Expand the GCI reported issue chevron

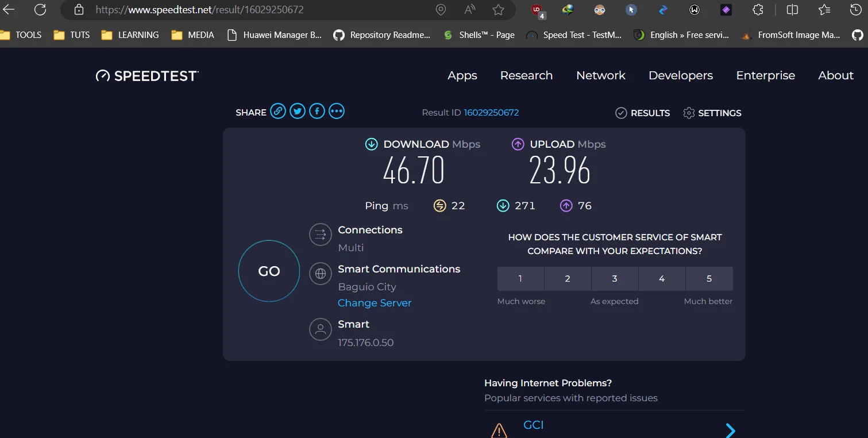click(x=730, y=430)
